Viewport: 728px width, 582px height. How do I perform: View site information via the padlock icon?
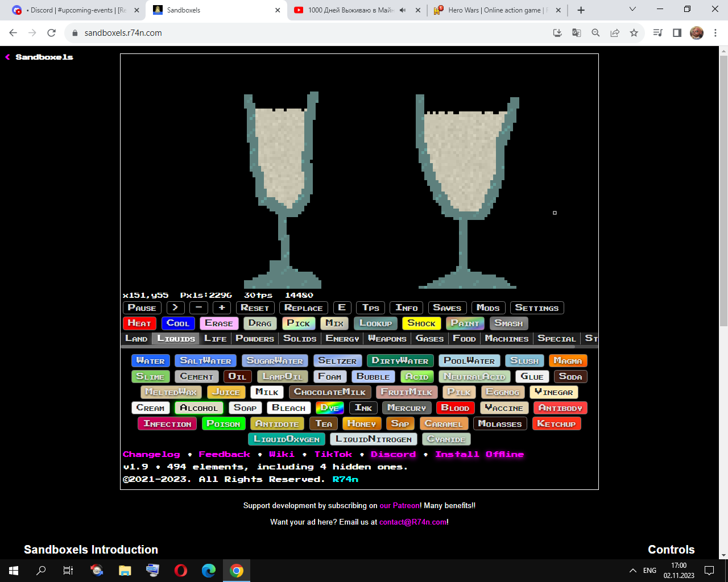75,33
